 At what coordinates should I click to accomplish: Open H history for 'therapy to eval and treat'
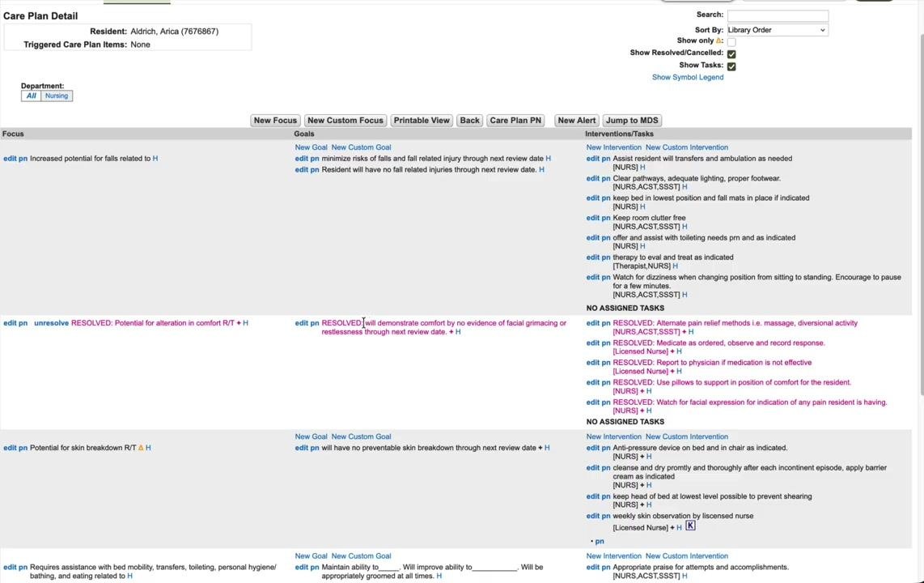[675, 266]
